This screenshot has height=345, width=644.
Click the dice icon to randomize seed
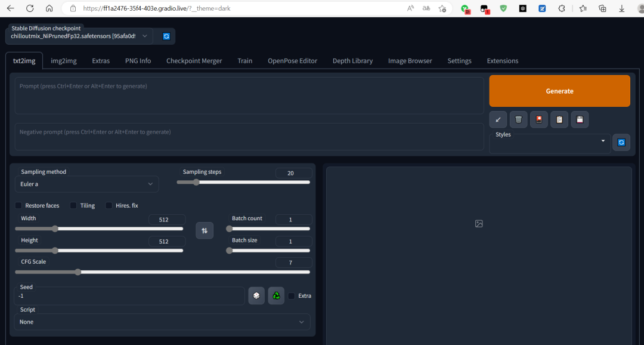[x=256, y=295]
